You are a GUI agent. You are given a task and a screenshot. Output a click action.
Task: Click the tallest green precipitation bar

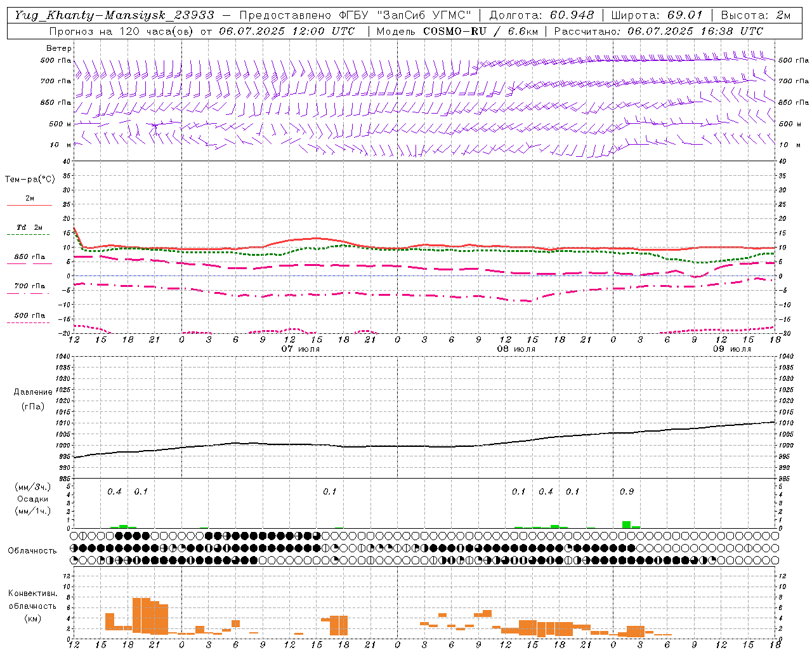click(x=627, y=524)
